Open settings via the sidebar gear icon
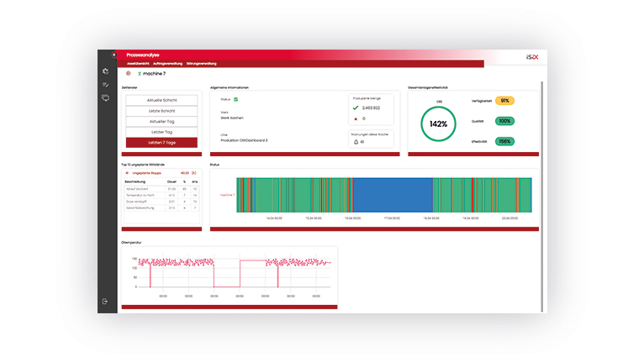The image size is (644, 362). click(x=106, y=71)
